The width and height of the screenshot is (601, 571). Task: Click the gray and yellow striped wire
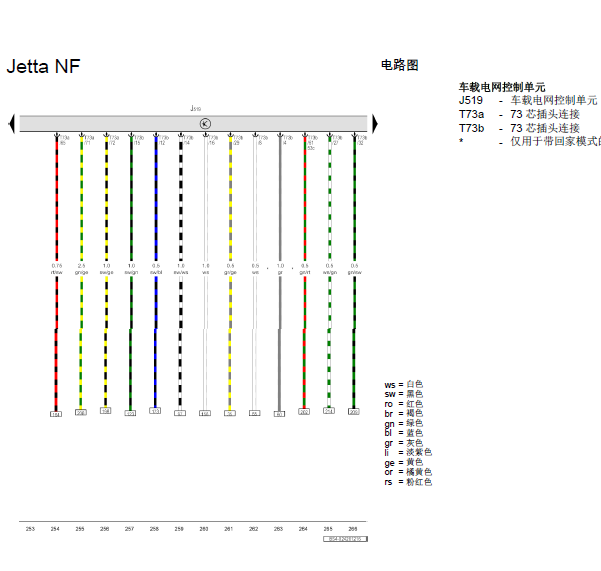click(230, 199)
